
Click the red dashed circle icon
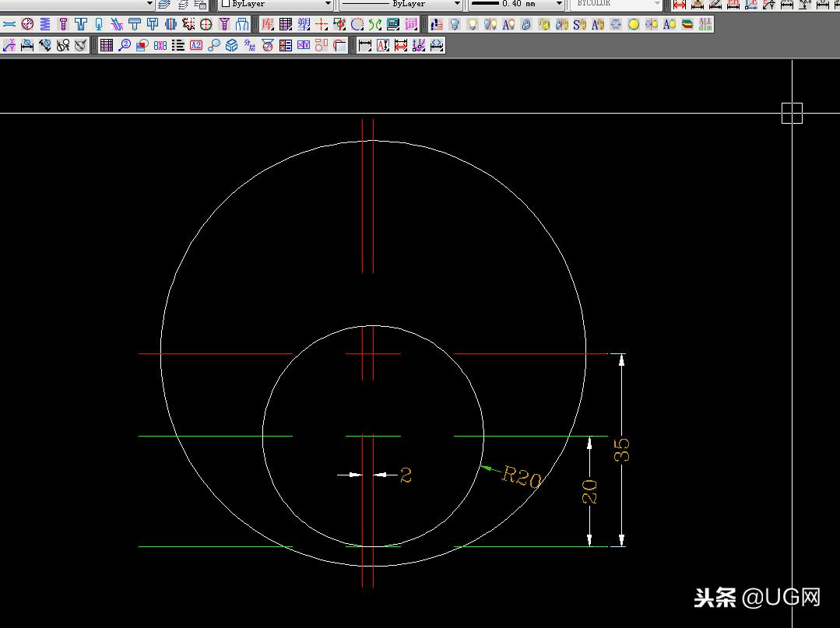tap(357, 24)
